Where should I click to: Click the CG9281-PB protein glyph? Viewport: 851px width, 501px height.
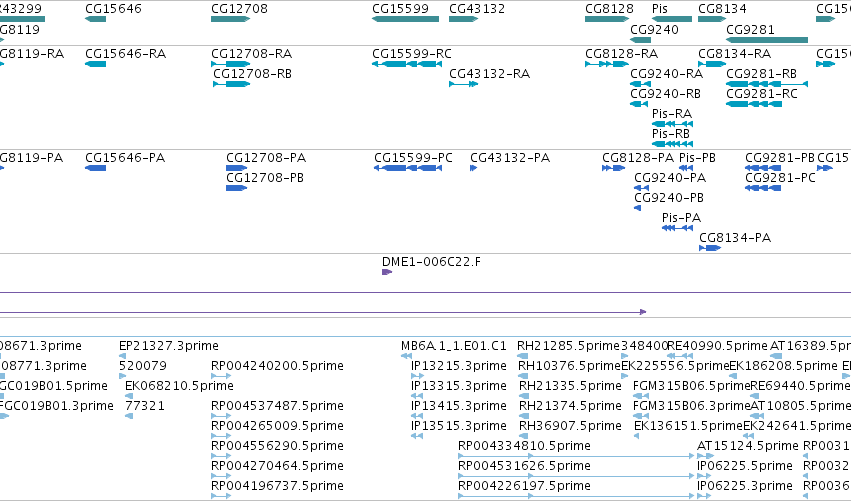tap(764, 168)
